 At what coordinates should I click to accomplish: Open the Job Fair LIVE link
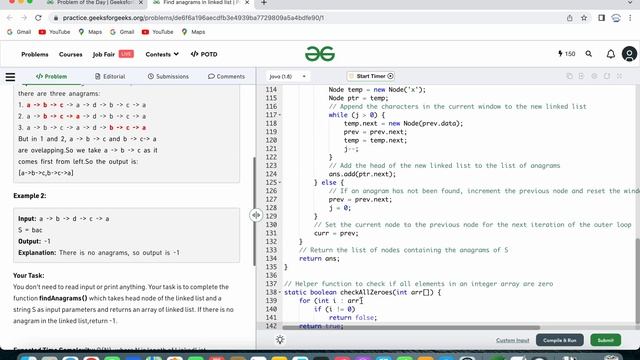[113, 54]
